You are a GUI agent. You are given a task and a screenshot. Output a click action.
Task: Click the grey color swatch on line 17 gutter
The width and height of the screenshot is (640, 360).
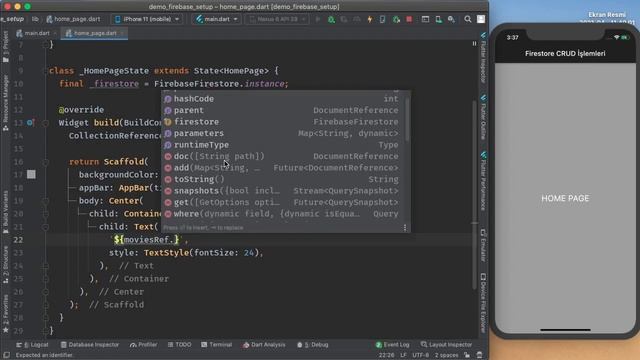coord(31,175)
